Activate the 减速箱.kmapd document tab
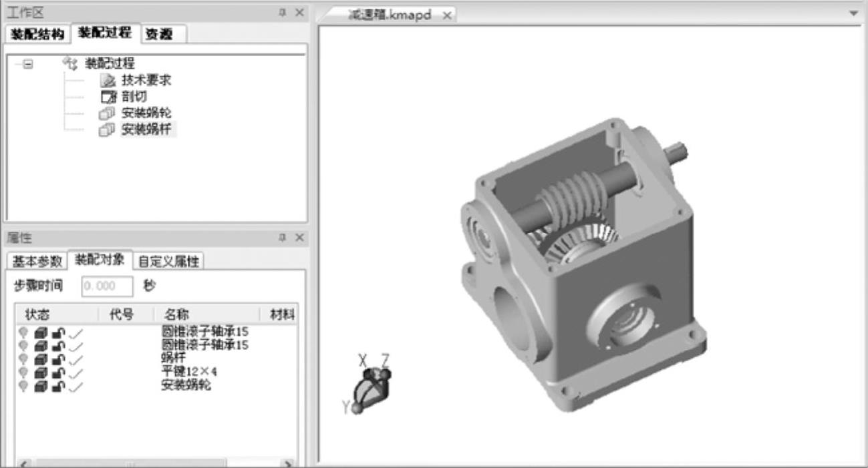 tap(390, 15)
